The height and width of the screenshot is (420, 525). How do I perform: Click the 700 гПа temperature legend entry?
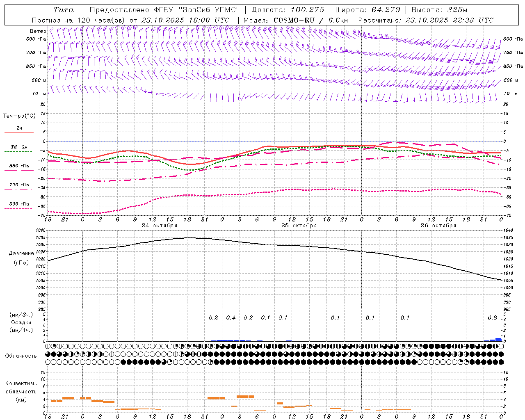click(x=19, y=185)
